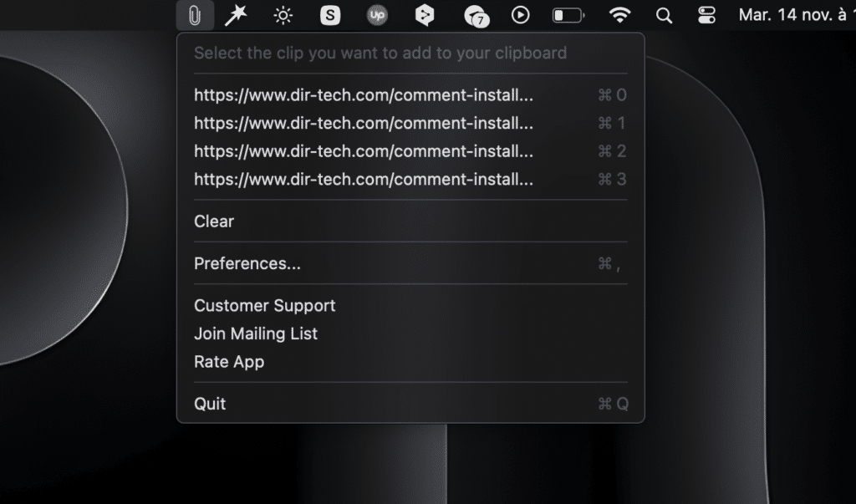Choose Rate App
Viewport: 856px width, 504px height.
[410, 362]
